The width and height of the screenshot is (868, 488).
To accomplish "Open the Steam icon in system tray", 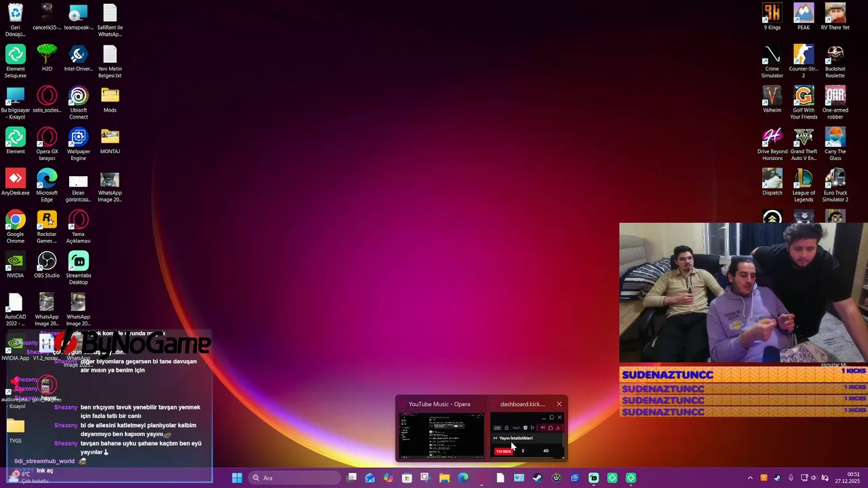I will (x=776, y=478).
